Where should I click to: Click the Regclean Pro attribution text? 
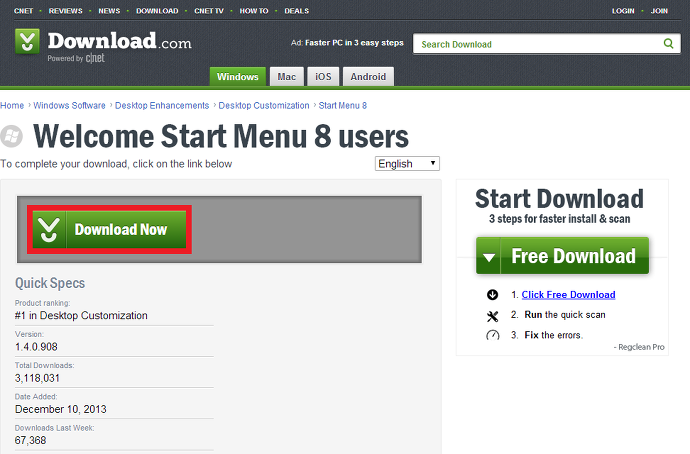click(639, 347)
